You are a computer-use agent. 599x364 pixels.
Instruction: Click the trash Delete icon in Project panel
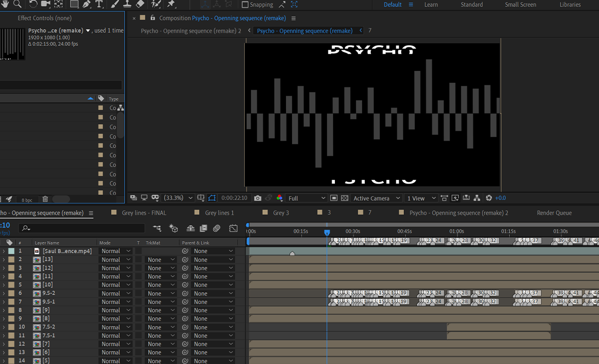pos(45,199)
